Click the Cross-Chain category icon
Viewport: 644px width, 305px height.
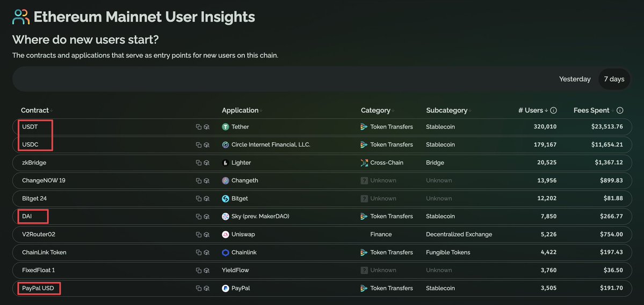pyautogui.click(x=364, y=162)
